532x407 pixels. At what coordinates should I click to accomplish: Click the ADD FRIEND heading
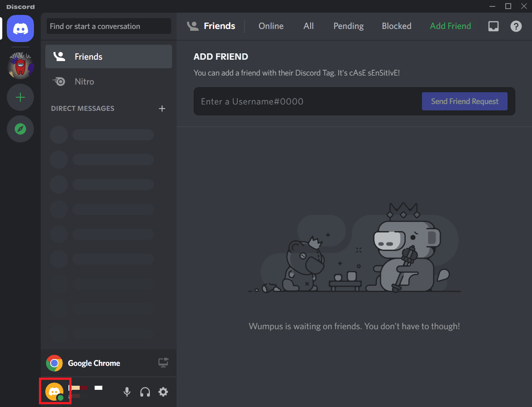coord(220,57)
